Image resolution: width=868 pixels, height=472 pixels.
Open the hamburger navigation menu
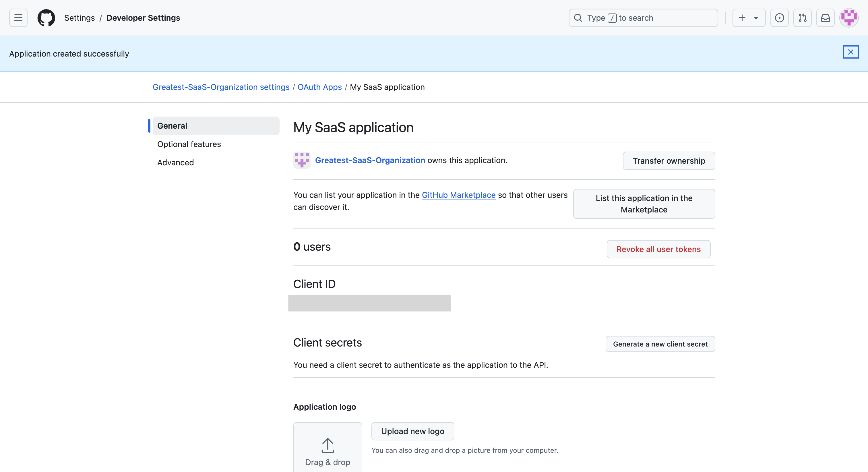pyautogui.click(x=18, y=18)
